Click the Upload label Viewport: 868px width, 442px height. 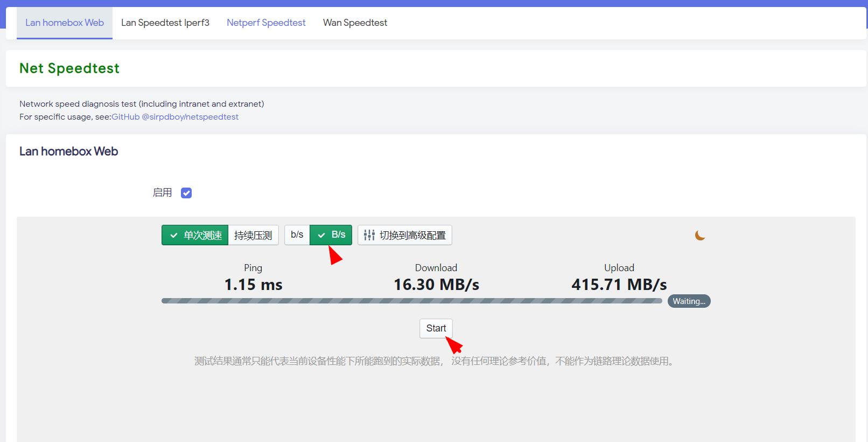pos(619,268)
